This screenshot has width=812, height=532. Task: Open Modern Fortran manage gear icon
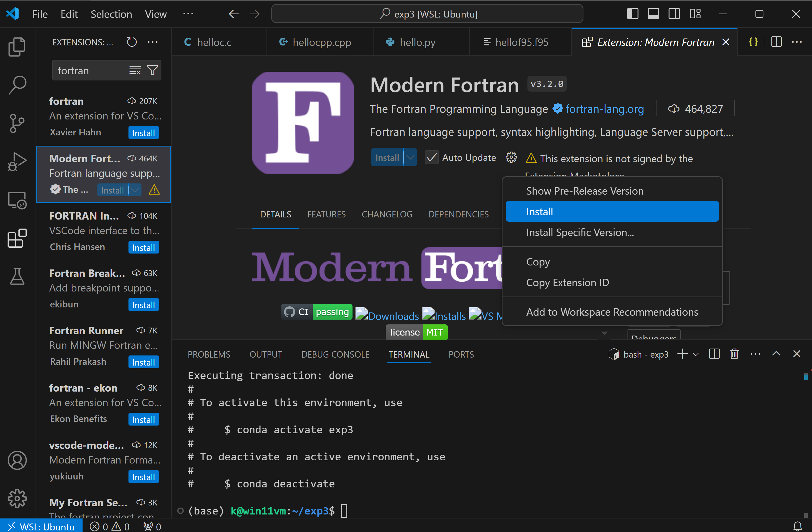click(511, 158)
